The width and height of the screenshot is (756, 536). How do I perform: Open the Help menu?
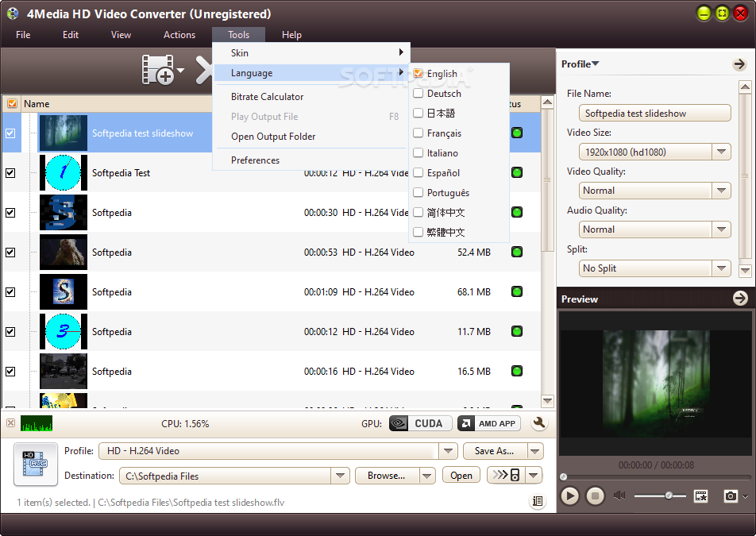pyautogui.click(x=291, y=35)
